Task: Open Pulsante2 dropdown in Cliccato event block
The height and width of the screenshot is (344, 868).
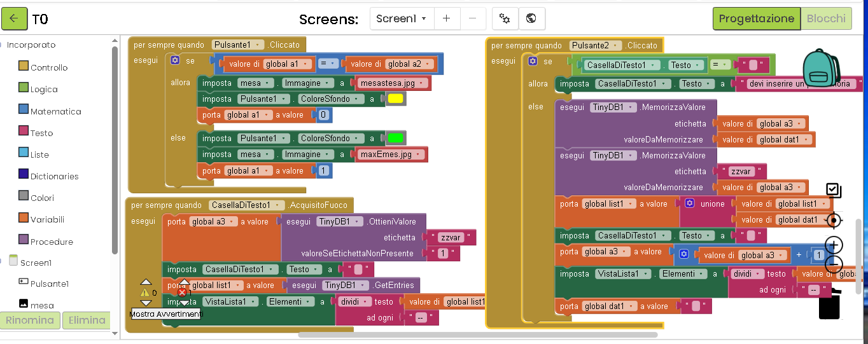Action: (x=615, y=46)
